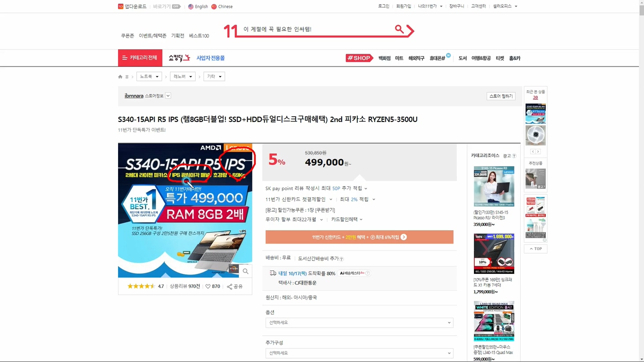Open the 도서 menu

pos(463,58)
